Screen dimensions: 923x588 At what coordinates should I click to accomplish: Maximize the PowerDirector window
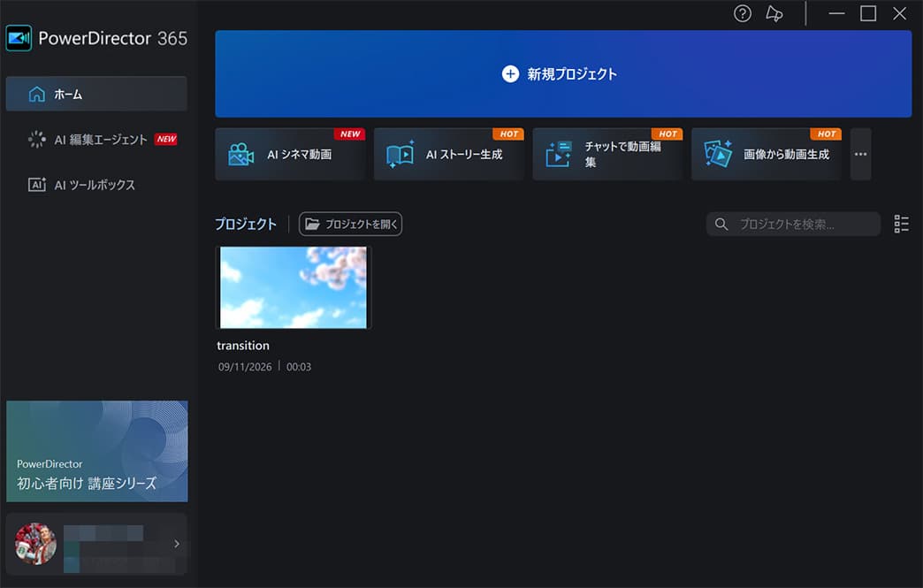(867, 13)
